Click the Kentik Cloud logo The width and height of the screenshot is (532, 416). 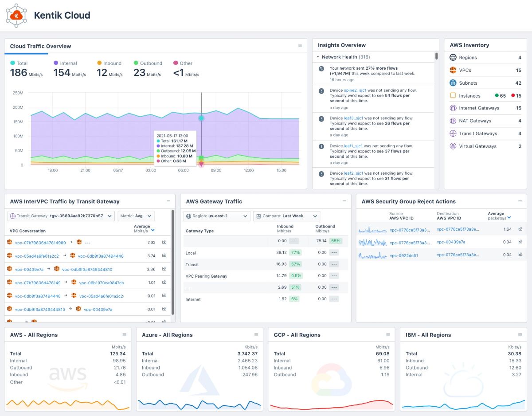tap(16, 16)
